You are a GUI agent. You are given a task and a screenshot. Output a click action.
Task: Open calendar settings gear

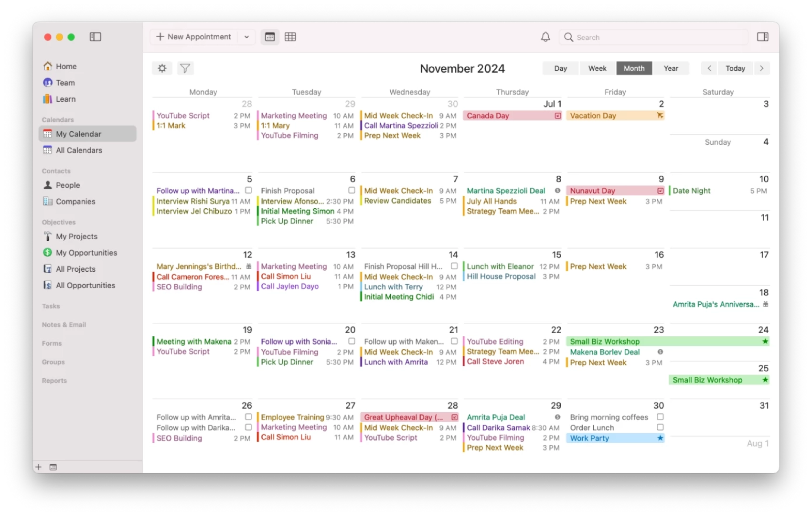[162, 68]
